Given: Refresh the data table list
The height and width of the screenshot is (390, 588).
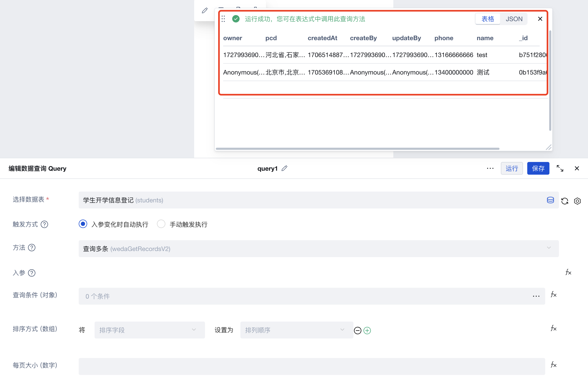Looking at the screenshot, I should click(565, 201).
